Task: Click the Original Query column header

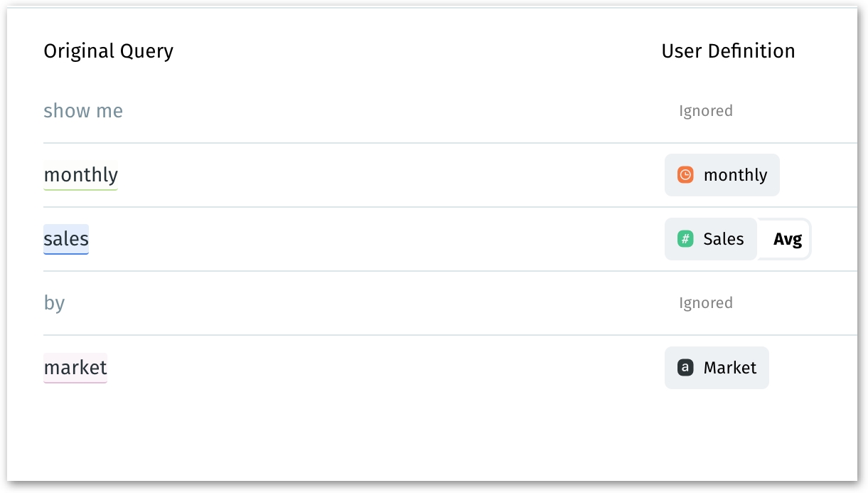Action: point(108,51)
